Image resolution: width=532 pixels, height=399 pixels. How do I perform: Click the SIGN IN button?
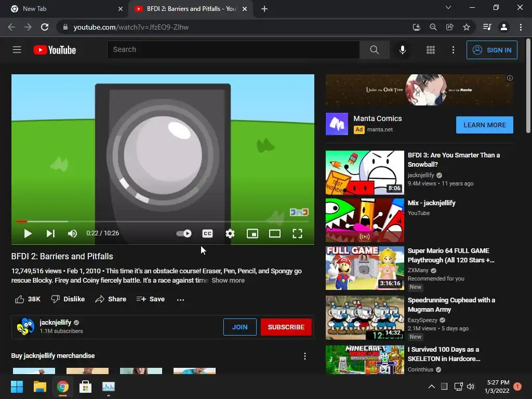tap(491, 50)
